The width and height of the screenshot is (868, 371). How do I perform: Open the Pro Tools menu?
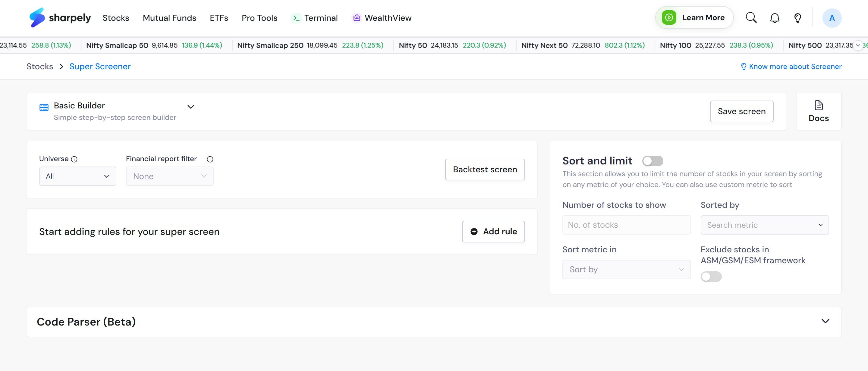coord(259,18)
